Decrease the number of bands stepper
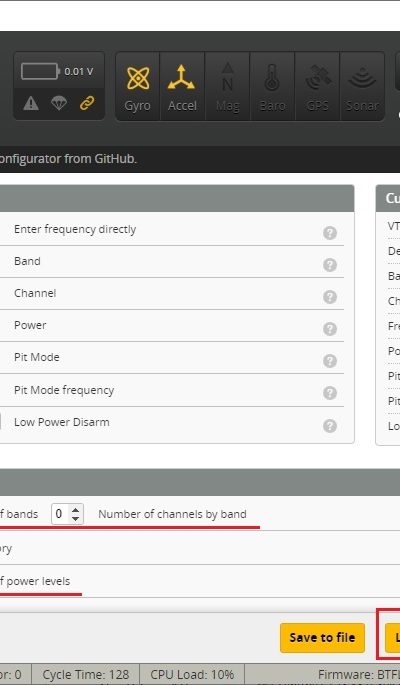This screenshot has height=685, width=400. tap(76, 519)
